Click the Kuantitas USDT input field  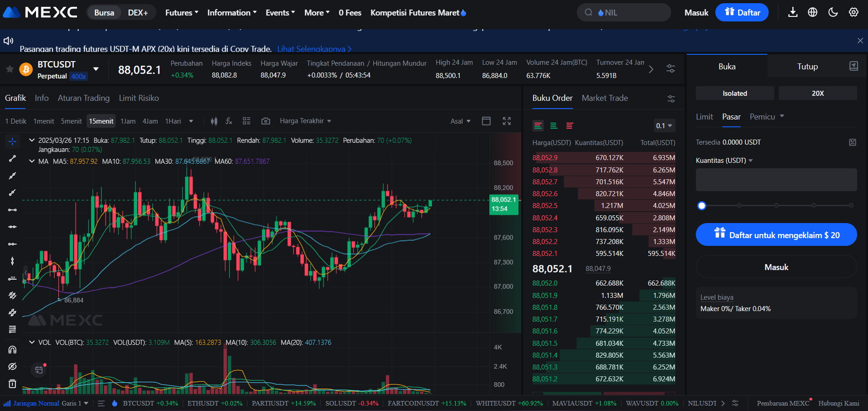tap(776, 179)
